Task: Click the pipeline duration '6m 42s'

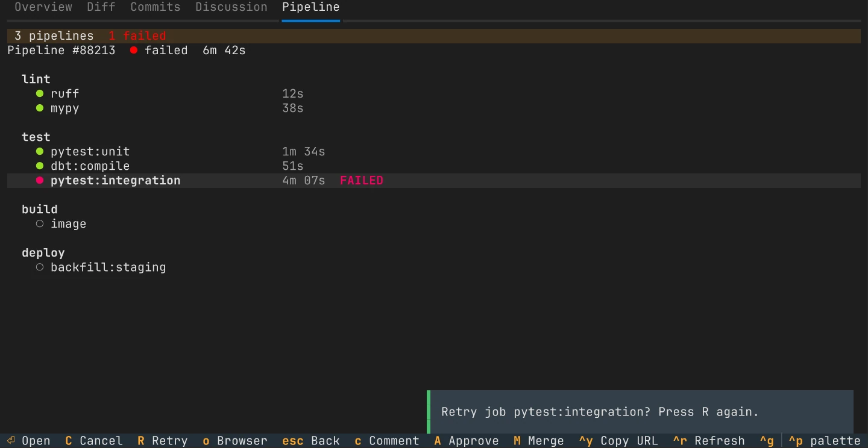Action: click(224, 50)
